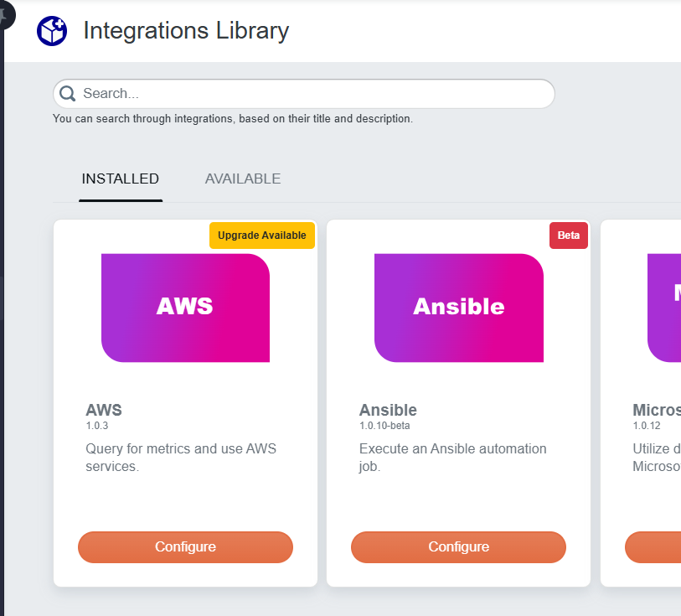Click the Beta badge on Ansible card
The width and height of the screenshot is (681, 616).
point(569,236)
